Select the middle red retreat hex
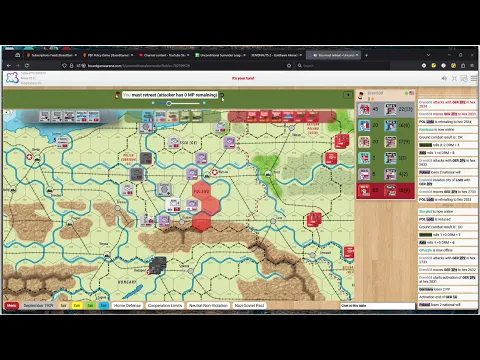This screenshot has width=480, height=360. 211,206
